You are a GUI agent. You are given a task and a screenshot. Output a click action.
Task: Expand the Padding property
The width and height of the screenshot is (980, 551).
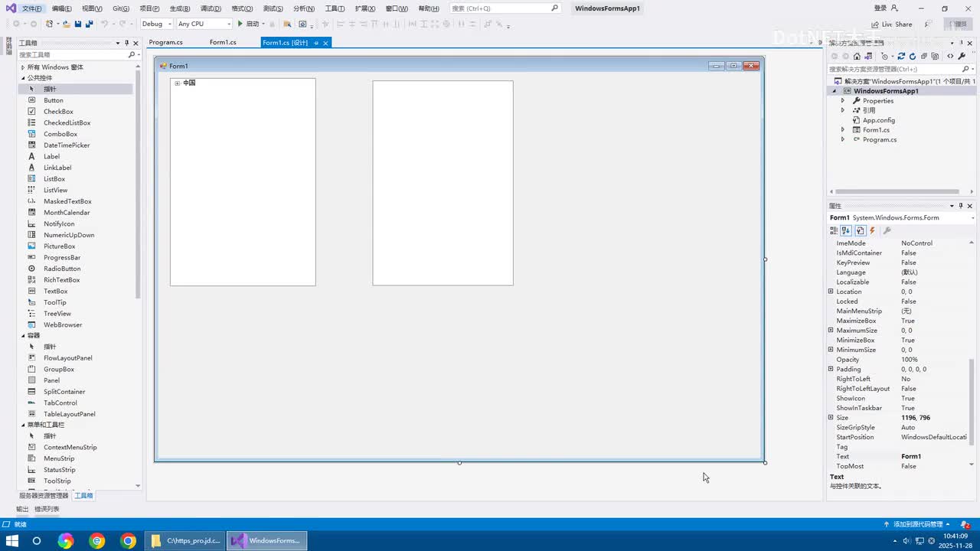(831, 369)
